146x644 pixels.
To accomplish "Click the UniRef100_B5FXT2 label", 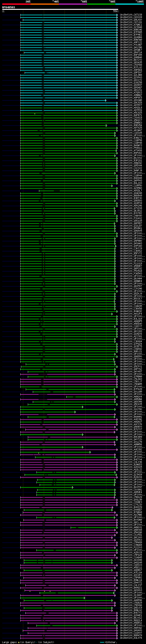I will coord(131,254).
